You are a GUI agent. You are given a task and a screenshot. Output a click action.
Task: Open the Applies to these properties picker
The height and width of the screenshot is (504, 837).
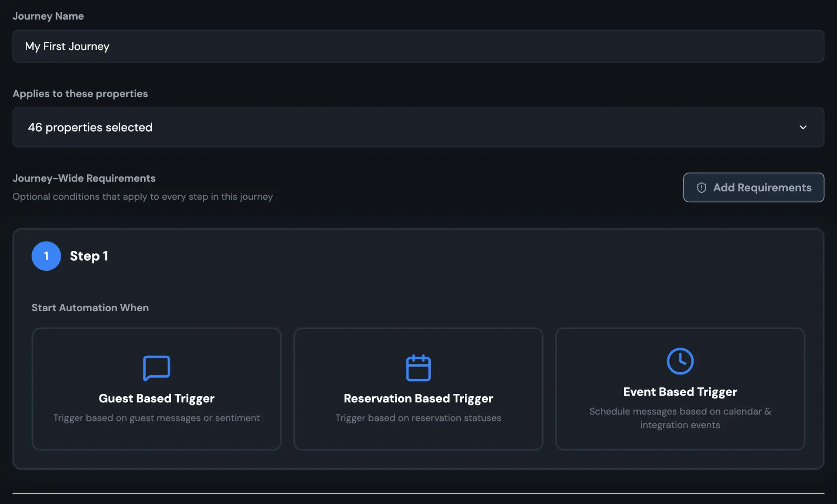tap(418, 127)
